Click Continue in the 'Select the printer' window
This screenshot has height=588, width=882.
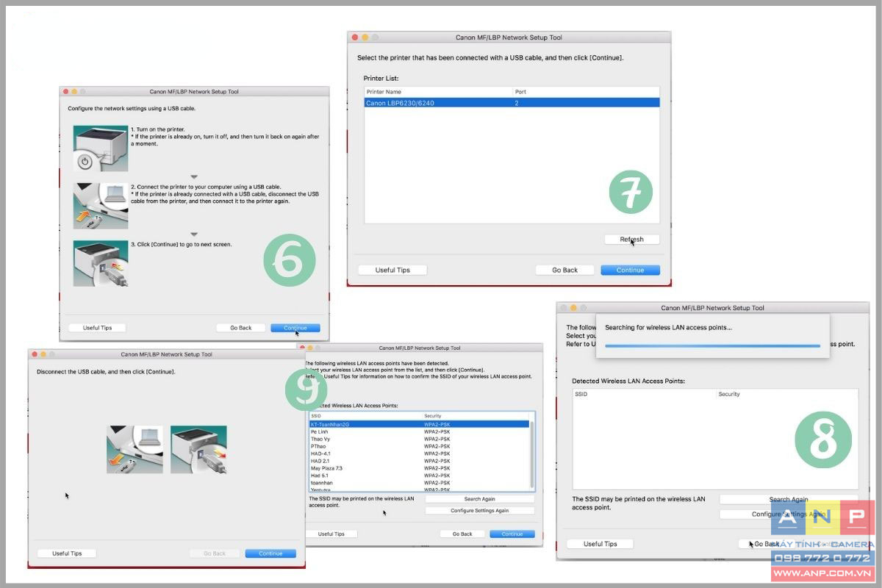pos(630,270)
